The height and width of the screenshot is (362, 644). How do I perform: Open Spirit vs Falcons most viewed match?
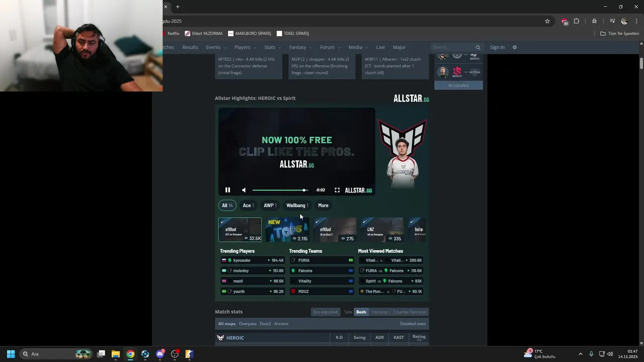tap(391, 281)
